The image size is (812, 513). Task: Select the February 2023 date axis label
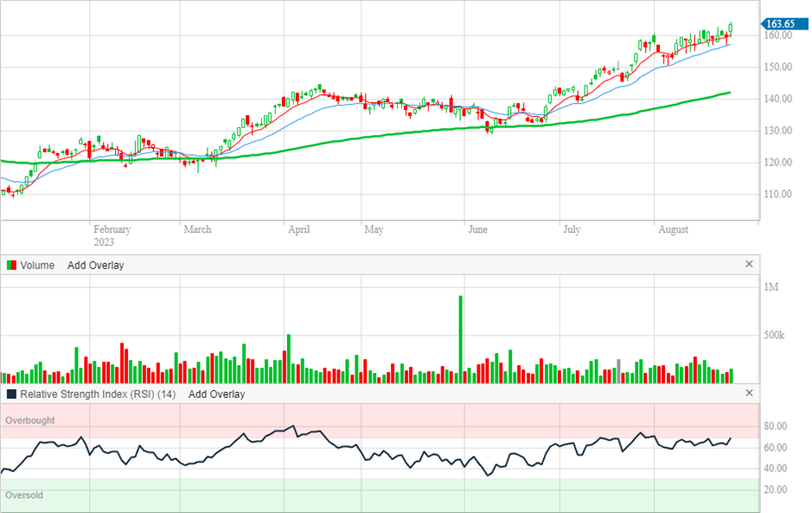(x=112, y=235)
